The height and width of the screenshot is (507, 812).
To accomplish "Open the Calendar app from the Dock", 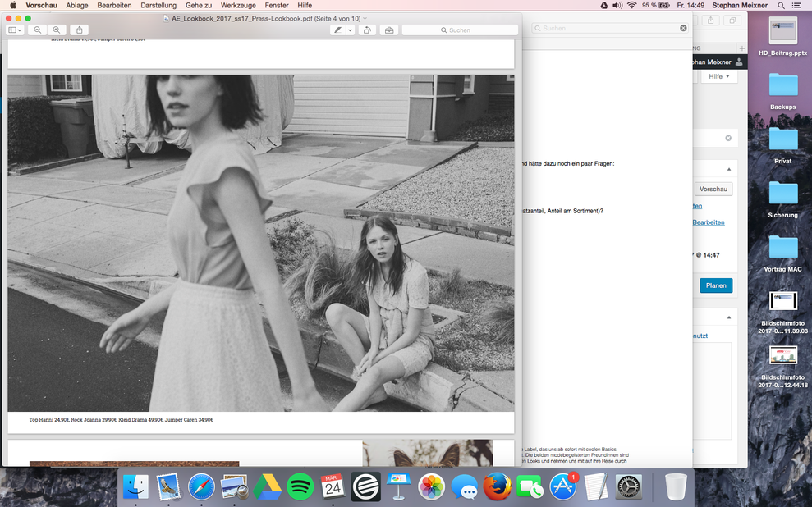I will click(x=333, y=487).
